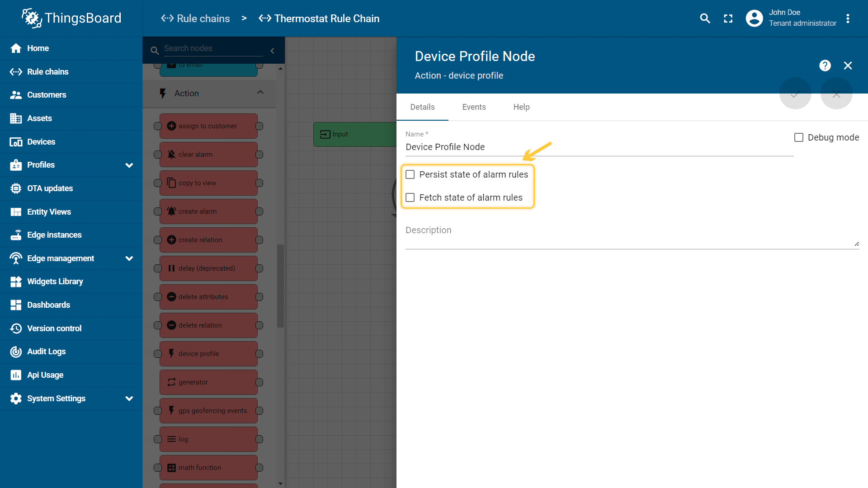Open Rule chains in the sidebar

click(71, 72)
